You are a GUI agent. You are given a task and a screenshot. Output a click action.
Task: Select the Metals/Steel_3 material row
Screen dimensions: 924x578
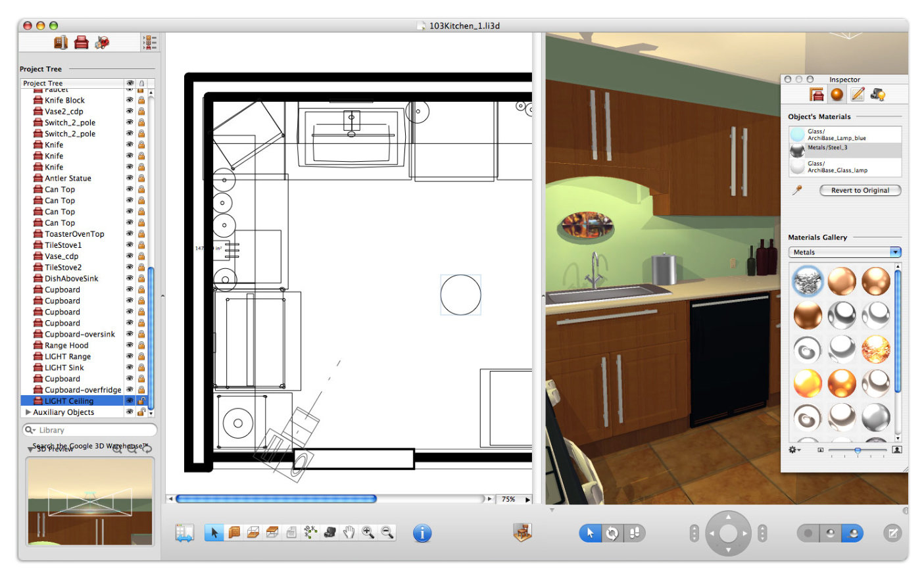coord(844,149)
